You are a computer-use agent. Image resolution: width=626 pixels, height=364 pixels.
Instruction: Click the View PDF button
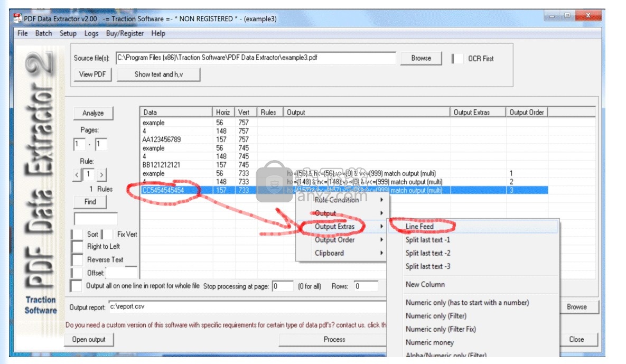[92, 74]
